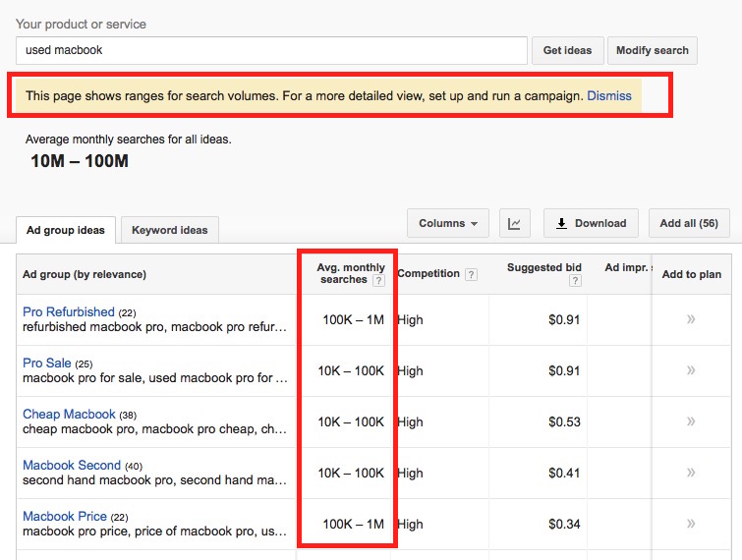This screenshot has width=742, height=560.
Task: Click Add all (56) button
Action: point(688,224)
